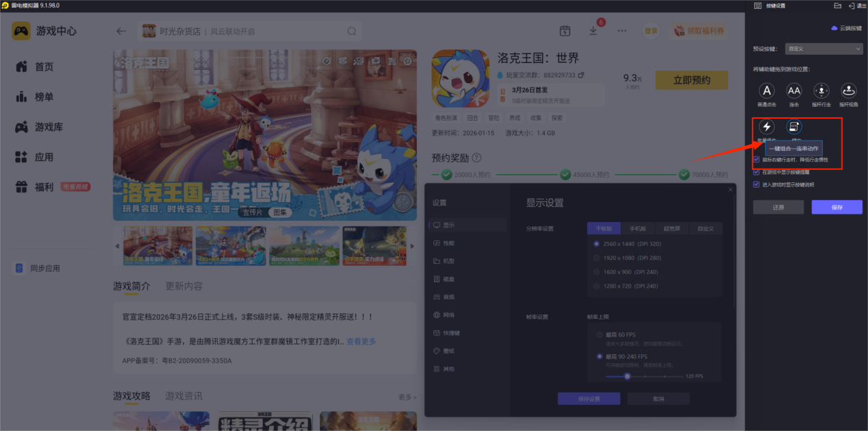The image size is (868, 431).
Task: Select 1600 x 900 (DPI 240) resolution
Action: tap(598, 272)
